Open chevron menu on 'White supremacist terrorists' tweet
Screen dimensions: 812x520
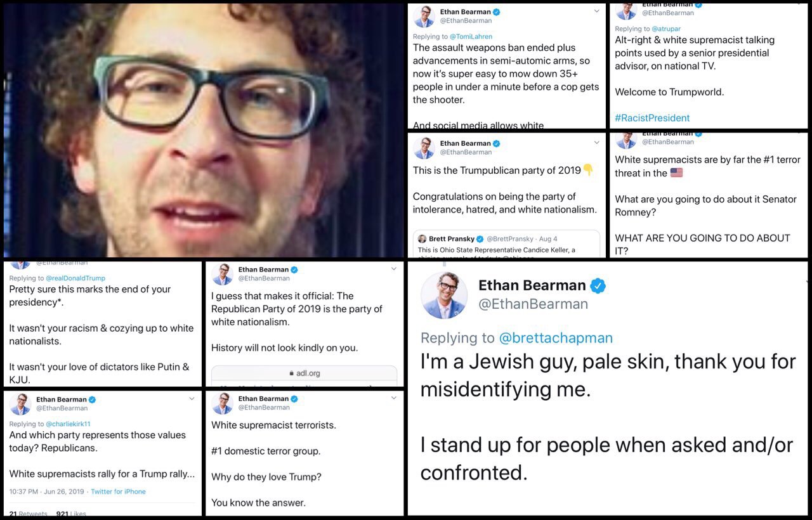click(394, 398)
